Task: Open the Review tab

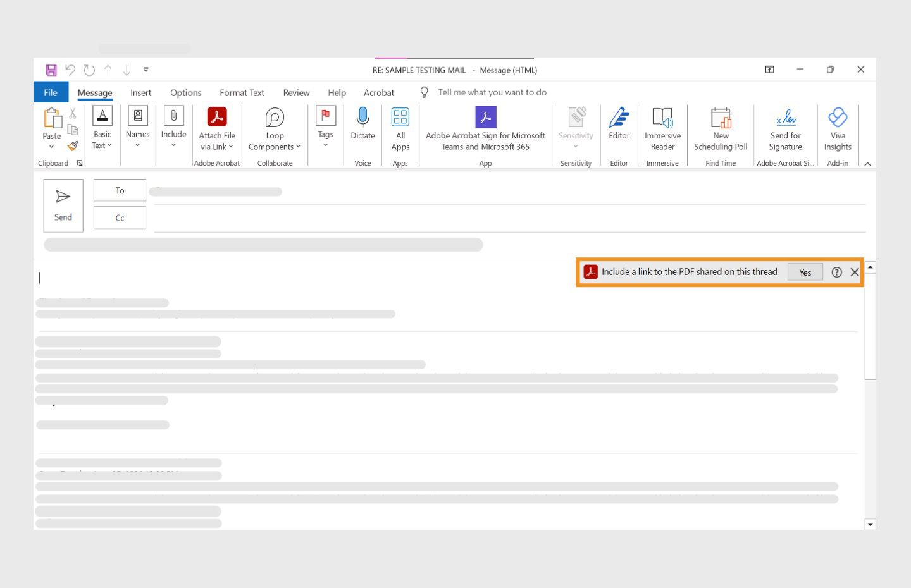Action: 296,92
